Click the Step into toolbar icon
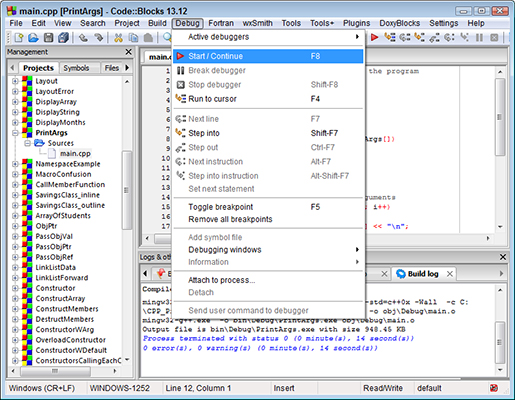The width and height of the screenshot is (515, 400). click(x=420, y=37)
